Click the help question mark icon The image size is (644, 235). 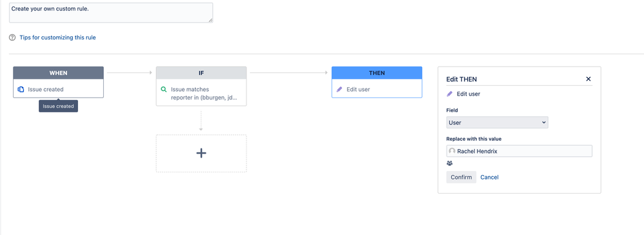pyautogui.click(x=12, y=37)
